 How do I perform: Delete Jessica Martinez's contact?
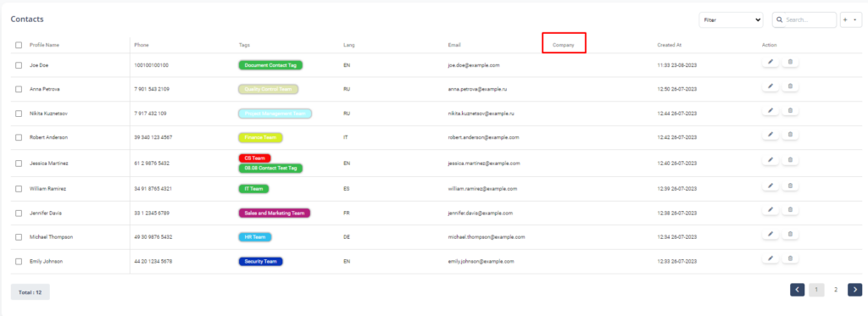790,160
